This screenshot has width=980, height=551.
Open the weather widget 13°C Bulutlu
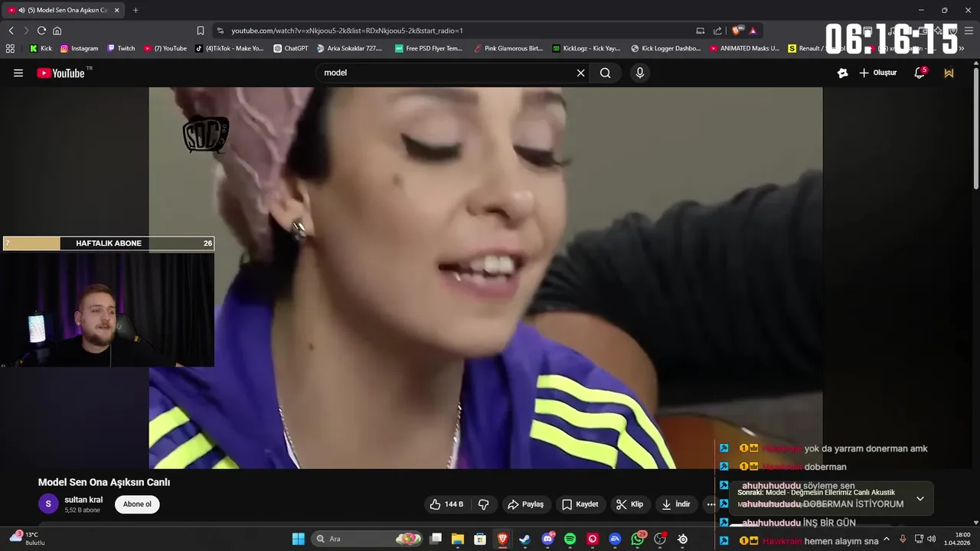pos(26,539)
